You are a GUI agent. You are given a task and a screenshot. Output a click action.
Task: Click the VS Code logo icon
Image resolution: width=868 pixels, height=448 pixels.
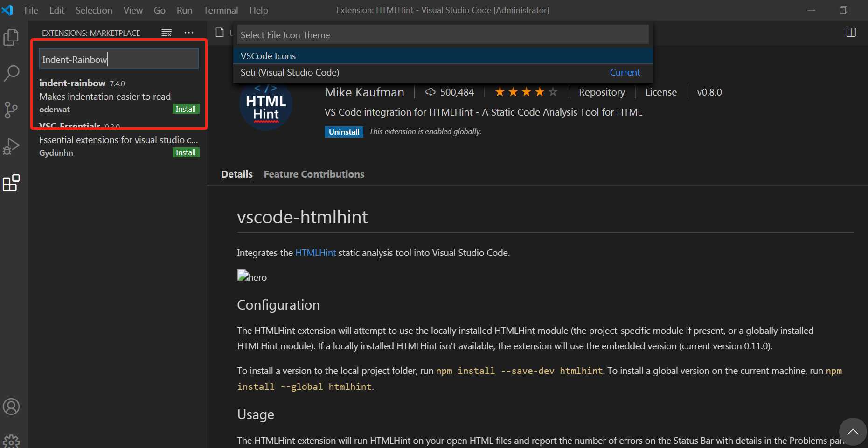(7, 10)
